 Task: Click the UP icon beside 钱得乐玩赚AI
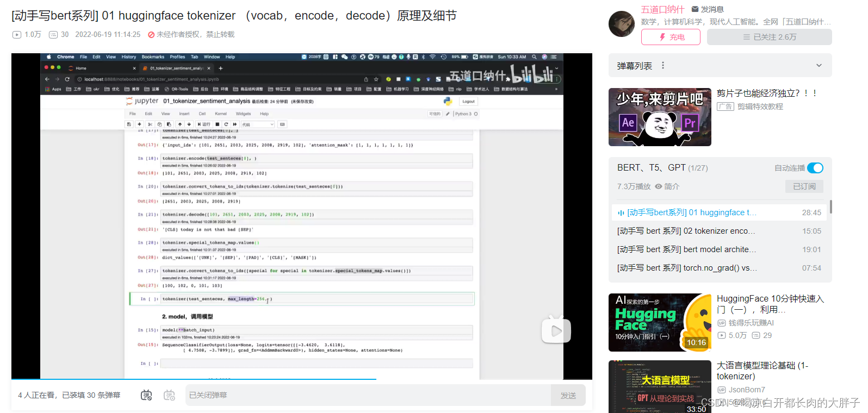(x=722, y=323)
